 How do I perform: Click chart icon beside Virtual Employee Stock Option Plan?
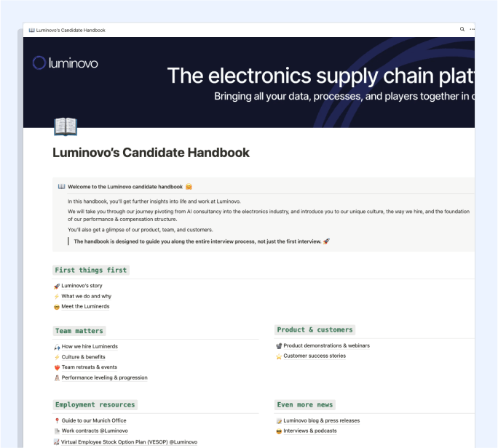click(x=57, y=442)
